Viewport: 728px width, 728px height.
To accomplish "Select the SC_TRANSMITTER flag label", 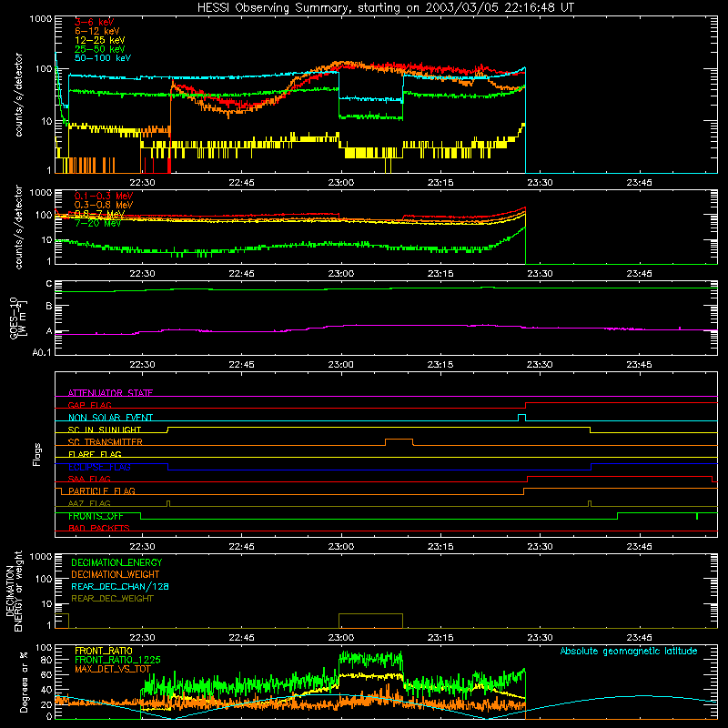I will tap(106, 442).
